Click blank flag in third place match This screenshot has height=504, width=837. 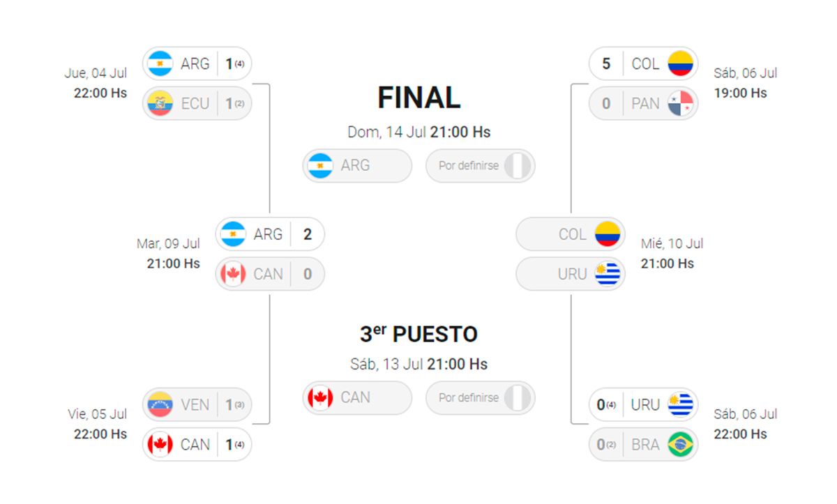pyautogui.click(x=518, y=398)
